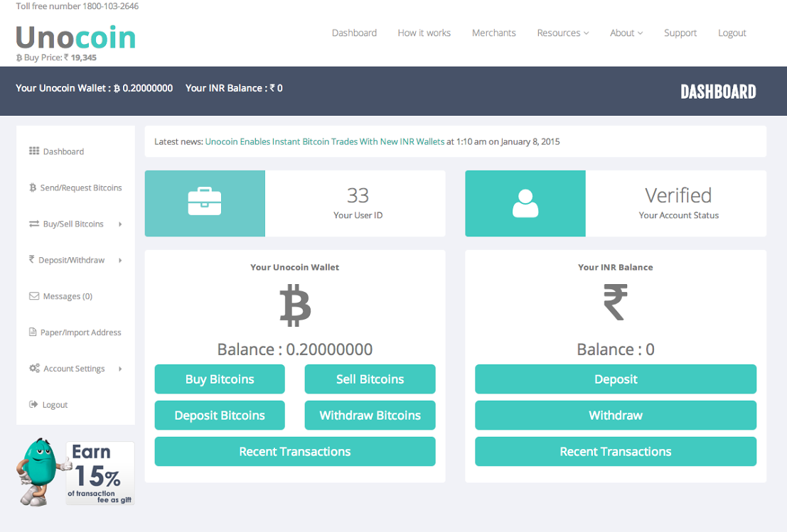Click the INR Withdraw button
Screen dimensions: 787x532
(x=616, y=416)
